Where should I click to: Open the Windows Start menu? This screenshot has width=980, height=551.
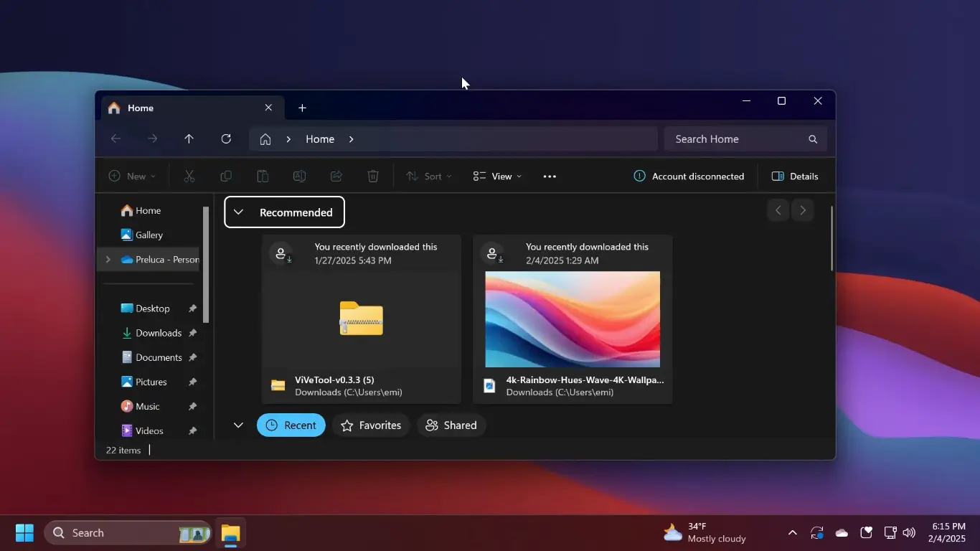(24, 533)
